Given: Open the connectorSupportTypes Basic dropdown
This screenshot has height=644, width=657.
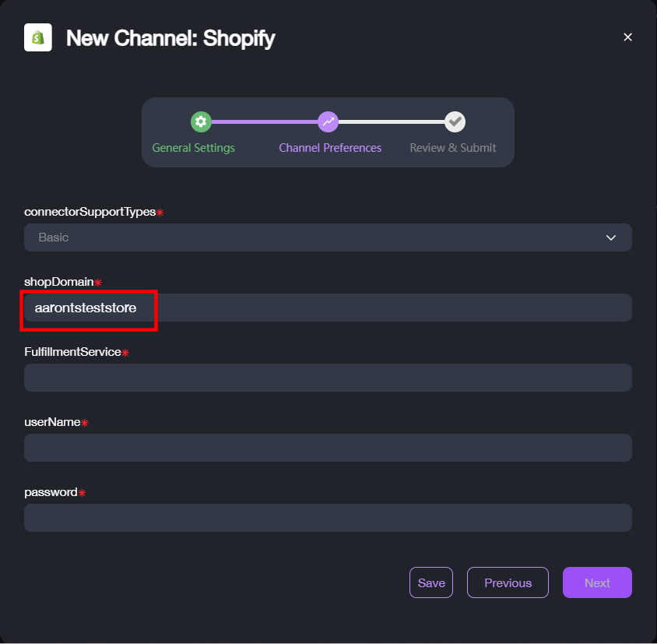Looking at the screenshot, I should (x=328, y=238).
